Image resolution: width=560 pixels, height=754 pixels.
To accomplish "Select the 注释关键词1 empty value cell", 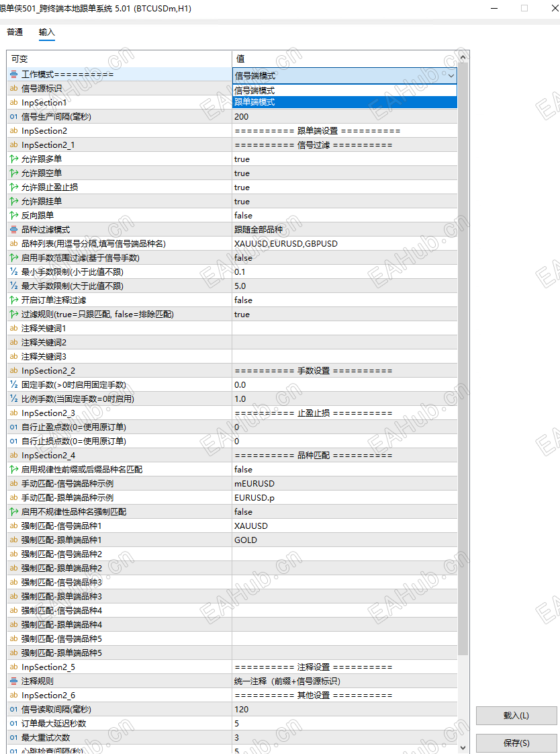I will pos(344,328).
